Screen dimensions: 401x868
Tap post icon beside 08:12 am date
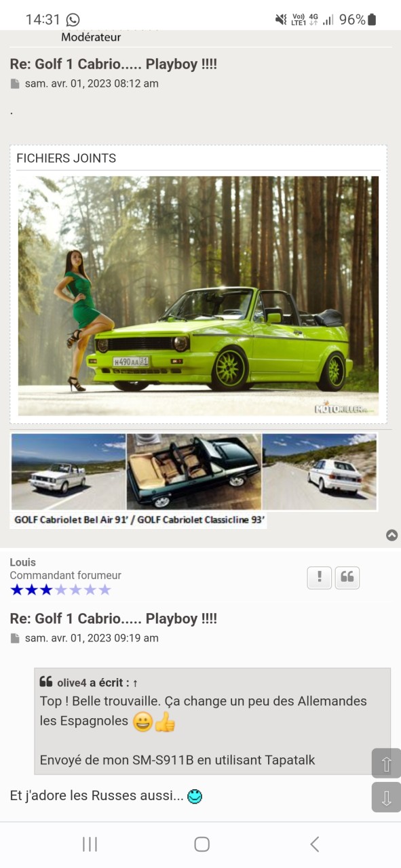pos(16,84)
